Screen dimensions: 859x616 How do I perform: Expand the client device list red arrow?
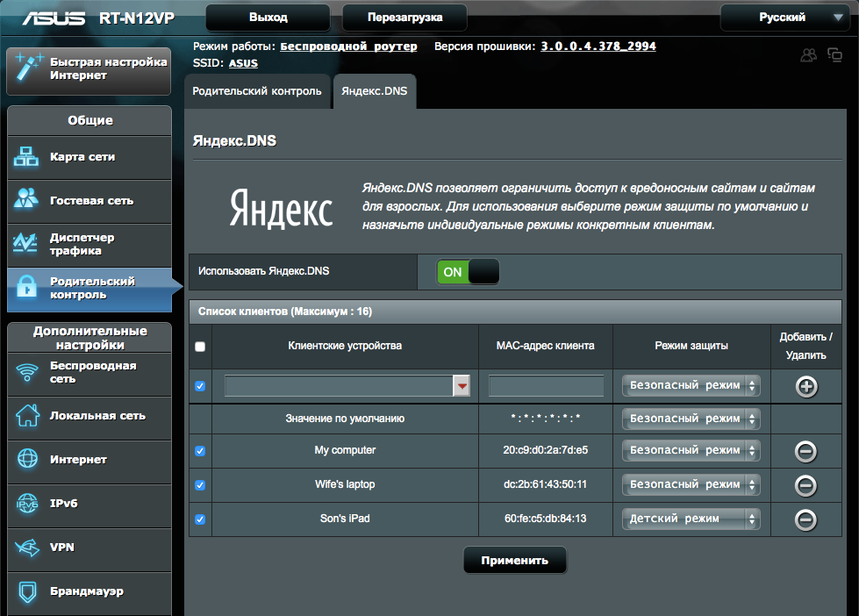click(462, 386)
